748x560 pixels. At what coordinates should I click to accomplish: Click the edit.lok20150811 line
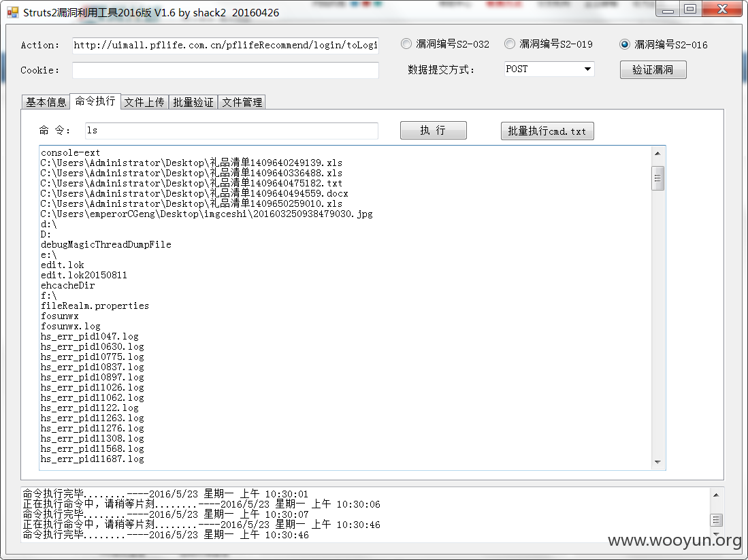84,275
